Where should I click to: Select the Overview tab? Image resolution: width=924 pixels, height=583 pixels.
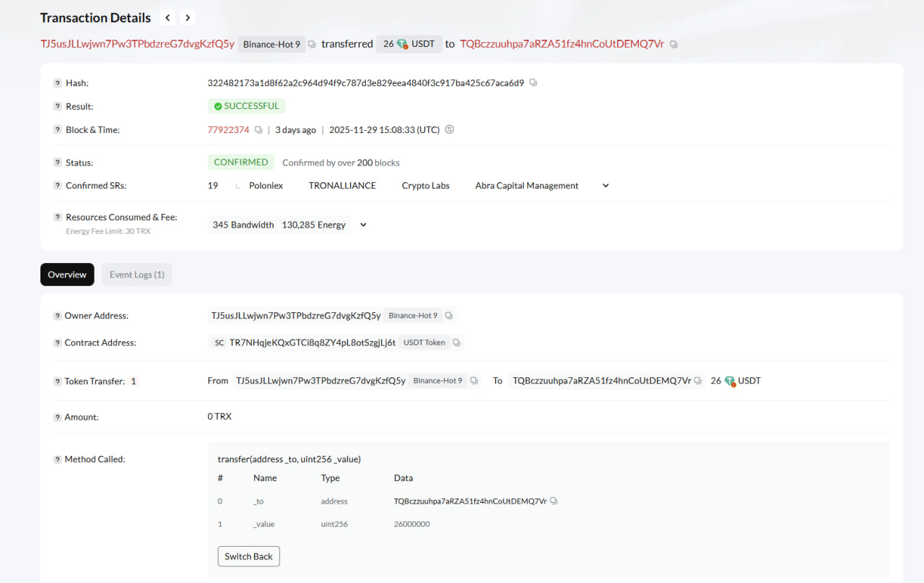point(67,275)
